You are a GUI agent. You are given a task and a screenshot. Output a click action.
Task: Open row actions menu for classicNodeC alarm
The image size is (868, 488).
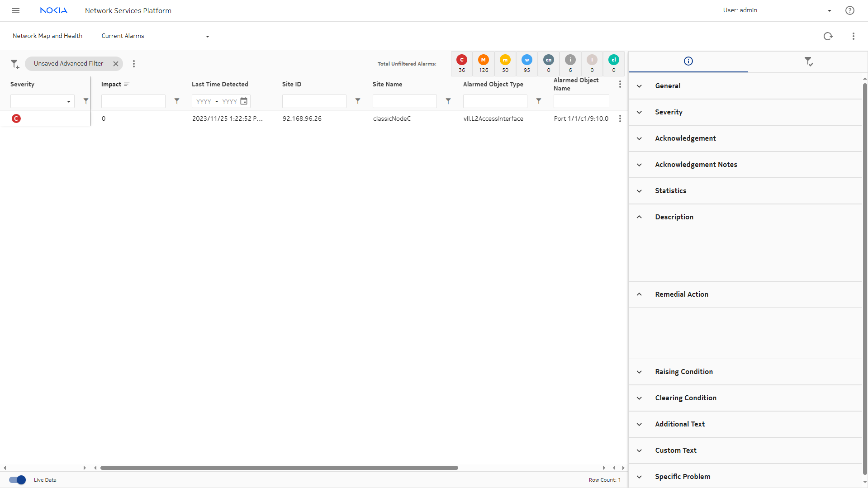(x=620, y=118)
